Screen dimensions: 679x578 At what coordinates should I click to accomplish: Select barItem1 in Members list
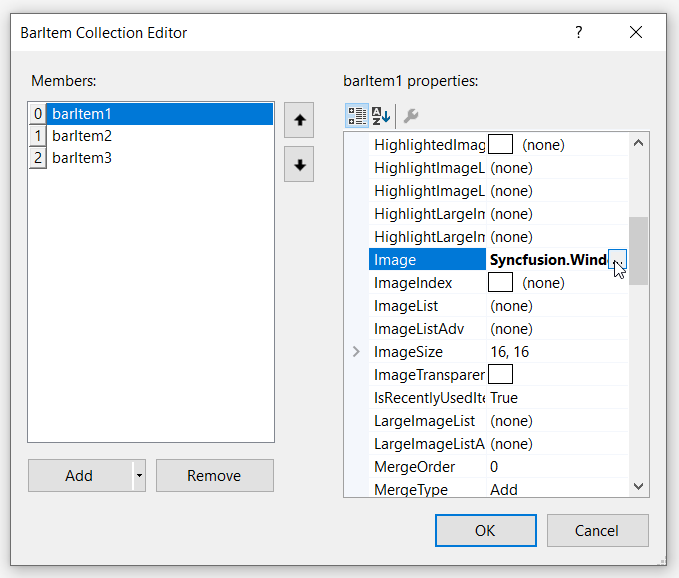pyautogui.click(x=160, y=114)
